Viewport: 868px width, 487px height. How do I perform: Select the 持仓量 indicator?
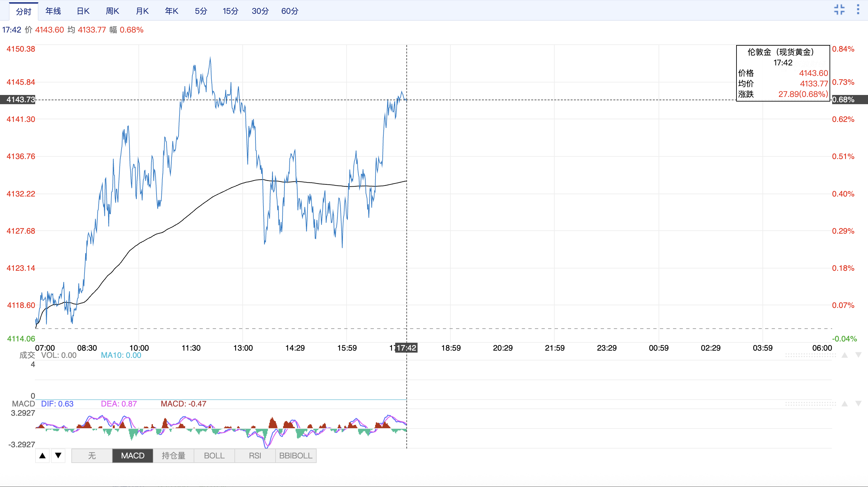[x=173, y=456]
